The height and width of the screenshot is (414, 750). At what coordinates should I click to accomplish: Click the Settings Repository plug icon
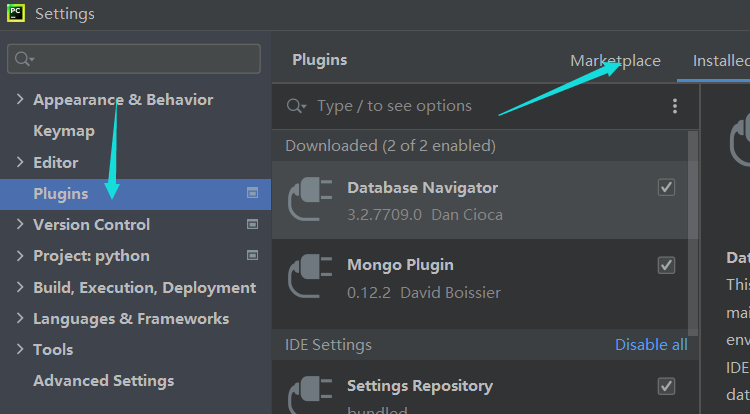point(310,394)
